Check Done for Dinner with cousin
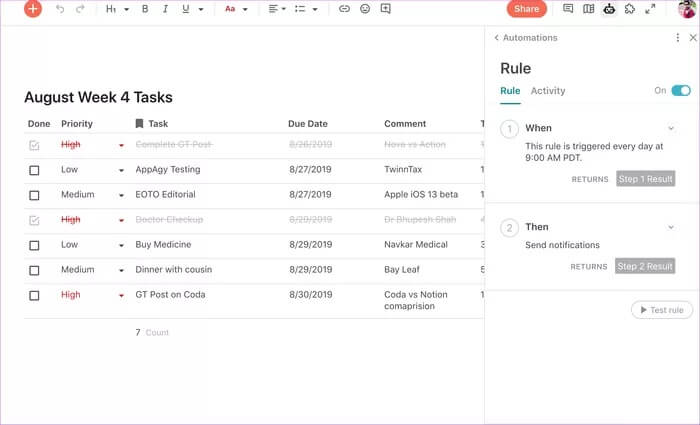 [34, 270]
